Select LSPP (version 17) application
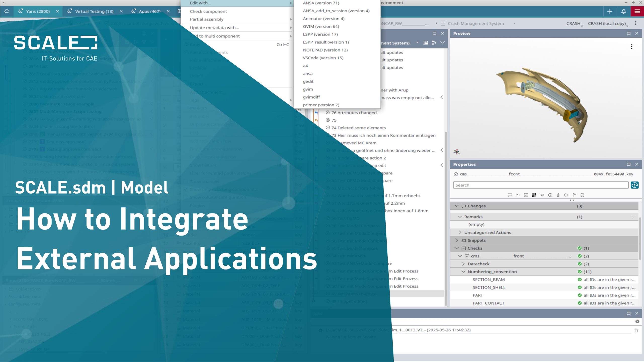The width and height of the screenshot is (644, 362). click(337, 34)
